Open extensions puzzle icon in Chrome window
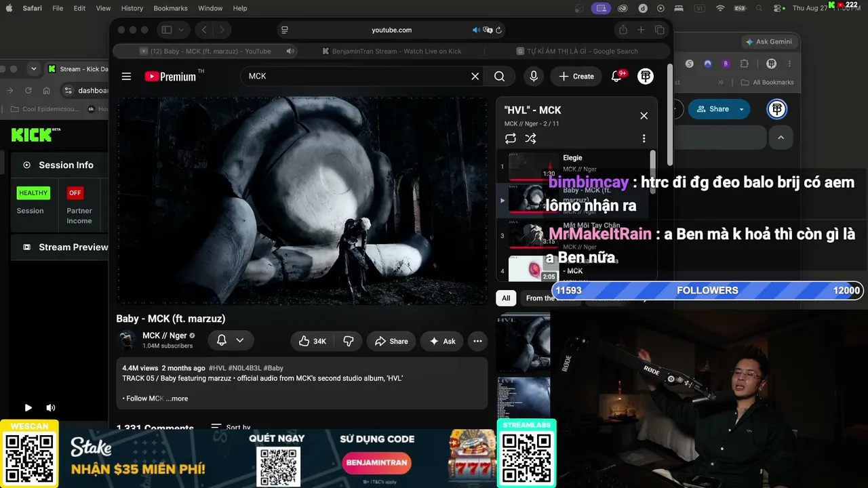 point(744,64)
